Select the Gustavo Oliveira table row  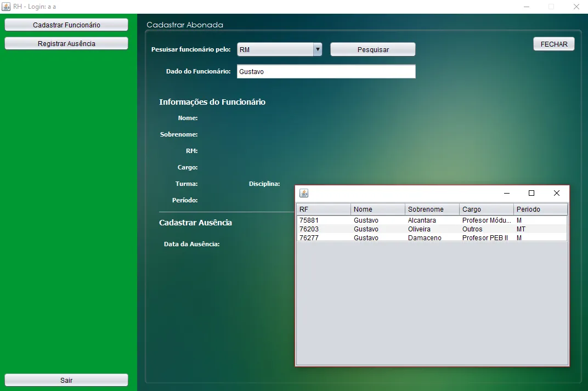[x=431, y=229]
